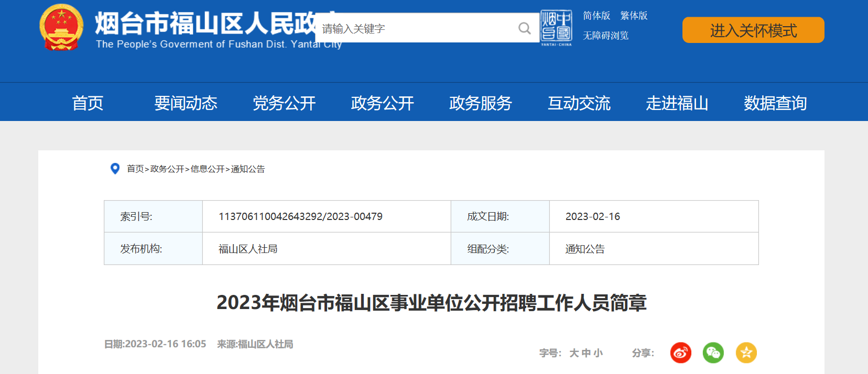The height and width of the screenshot is (374, 868).
Task: Click the 索引号 label cell
Action: pos(153,216)
